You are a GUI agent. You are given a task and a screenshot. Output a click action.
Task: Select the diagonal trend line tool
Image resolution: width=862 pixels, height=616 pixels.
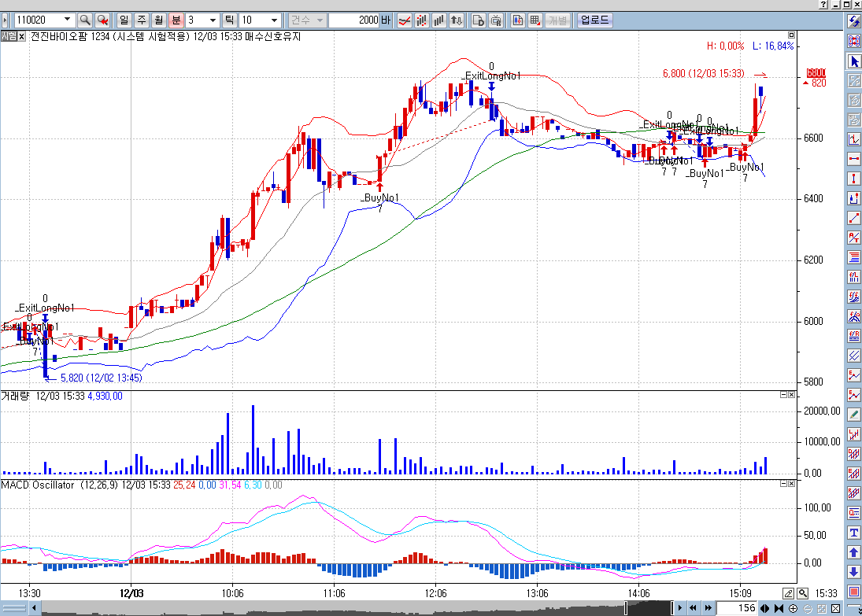[x=853, y=218]
